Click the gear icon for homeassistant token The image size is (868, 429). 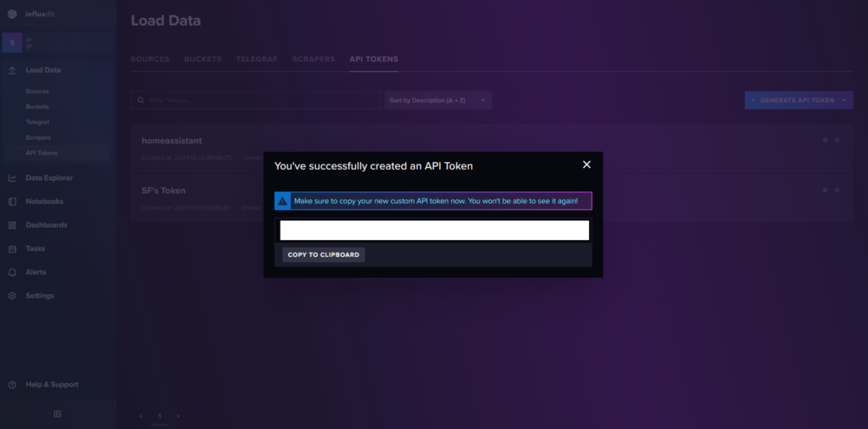coord(837,141)
